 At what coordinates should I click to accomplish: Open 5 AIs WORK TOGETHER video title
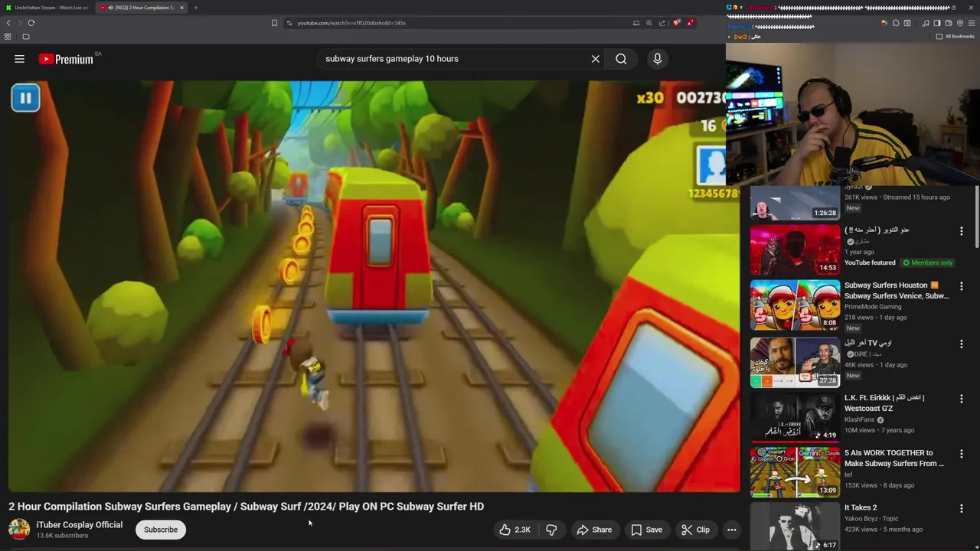893,458
